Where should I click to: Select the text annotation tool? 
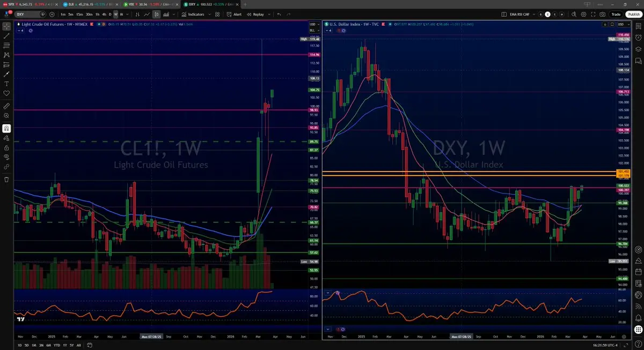[6, 84]
